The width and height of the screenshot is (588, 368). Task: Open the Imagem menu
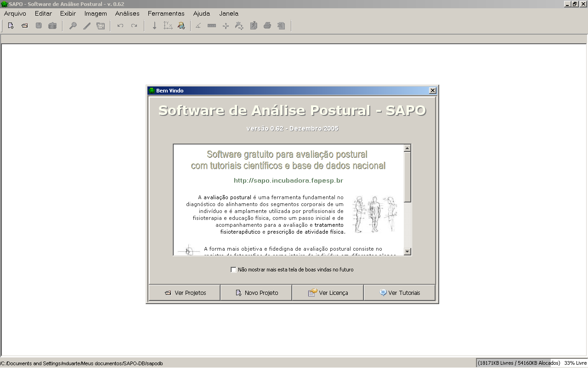click(x=96, y=13)
